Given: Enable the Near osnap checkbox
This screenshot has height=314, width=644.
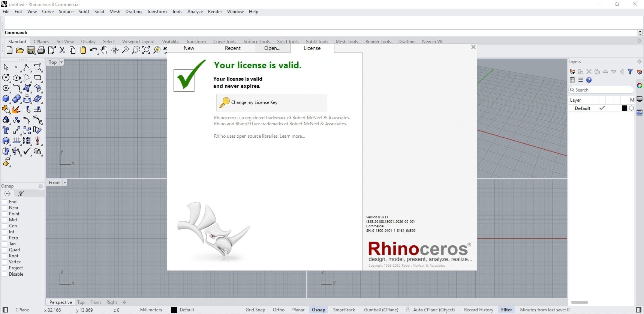Looking at the screenshot, I should click(5, 208).
